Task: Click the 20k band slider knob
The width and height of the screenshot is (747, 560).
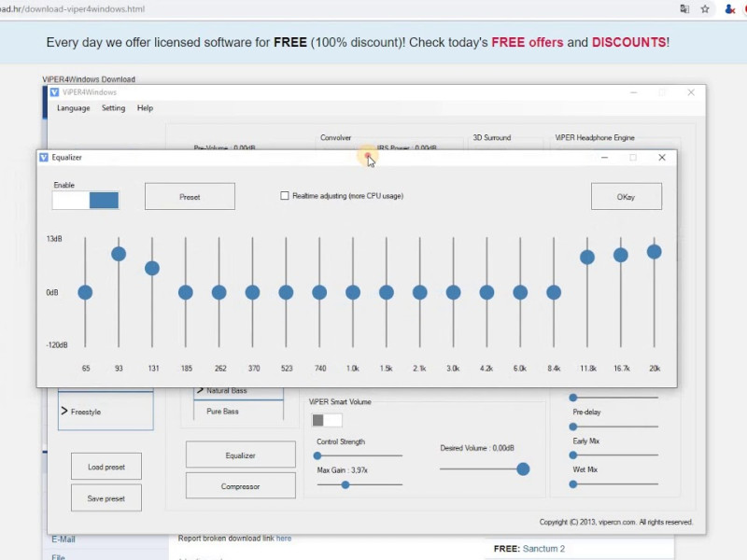Action: coord(655,252)
